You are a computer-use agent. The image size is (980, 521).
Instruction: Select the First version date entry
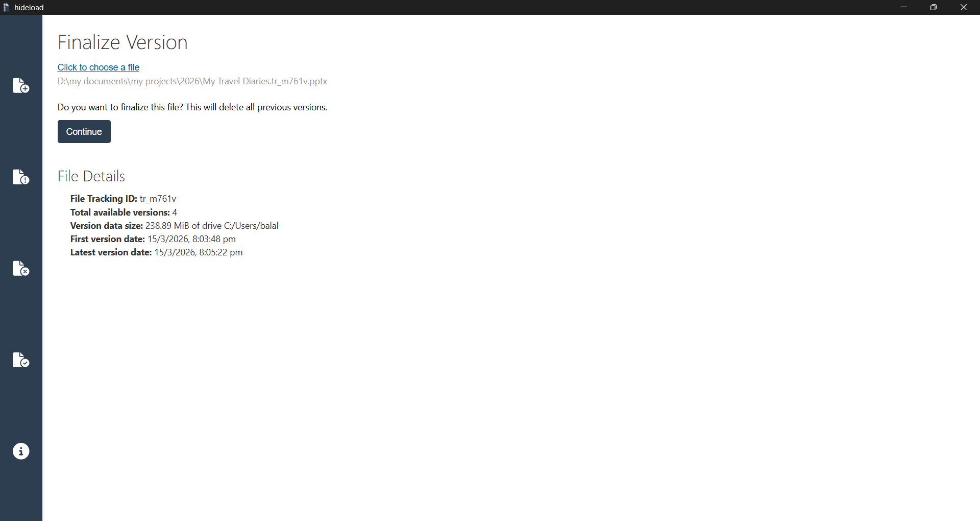(153, 239)
